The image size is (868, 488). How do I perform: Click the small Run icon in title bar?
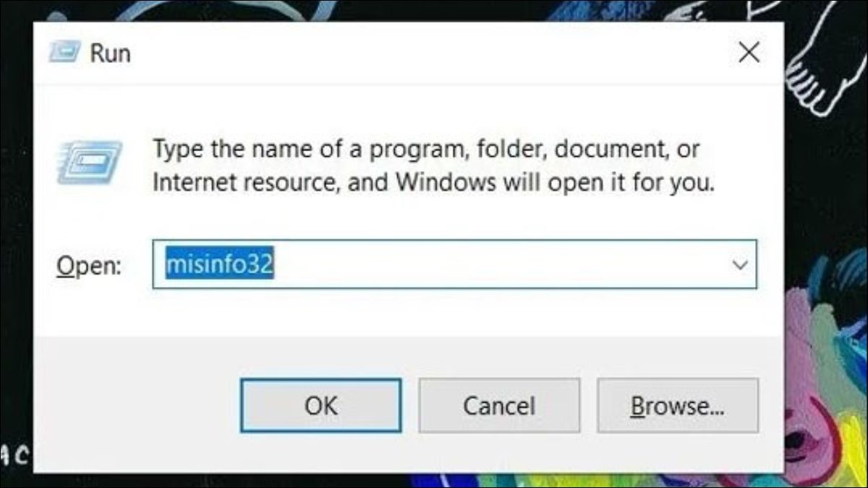point(63,53)
